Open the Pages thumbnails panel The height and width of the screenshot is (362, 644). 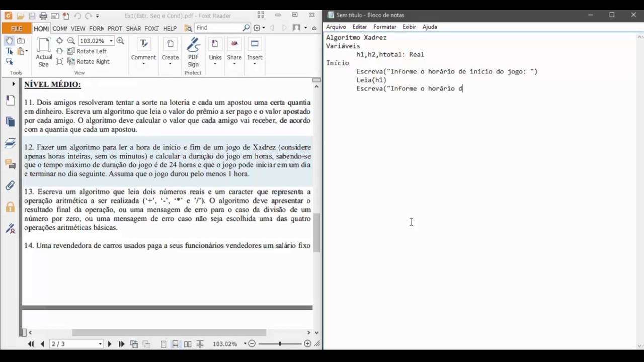click(10, 121)
